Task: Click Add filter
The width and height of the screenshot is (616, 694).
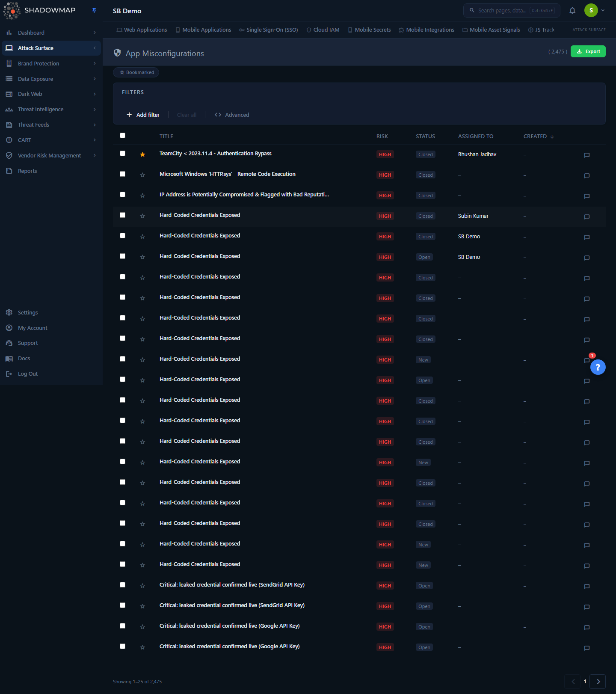Action: [x=143, y=115]
